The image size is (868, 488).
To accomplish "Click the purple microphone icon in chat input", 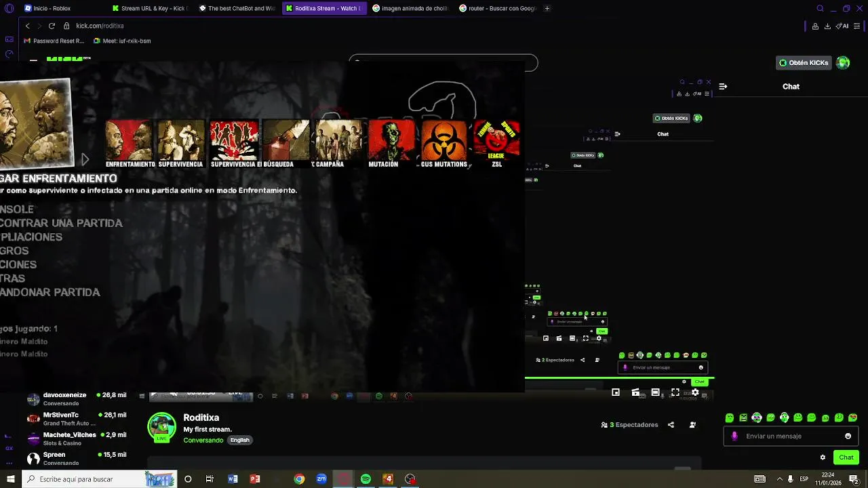I will click(734, 436).
